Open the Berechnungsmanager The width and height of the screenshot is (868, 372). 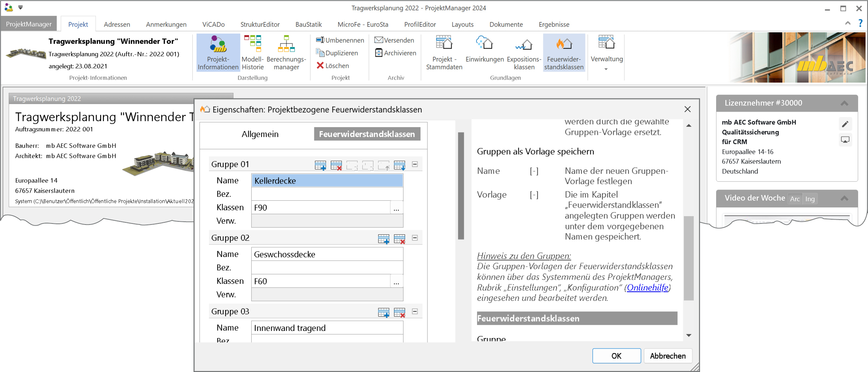[x=286, y=53]
